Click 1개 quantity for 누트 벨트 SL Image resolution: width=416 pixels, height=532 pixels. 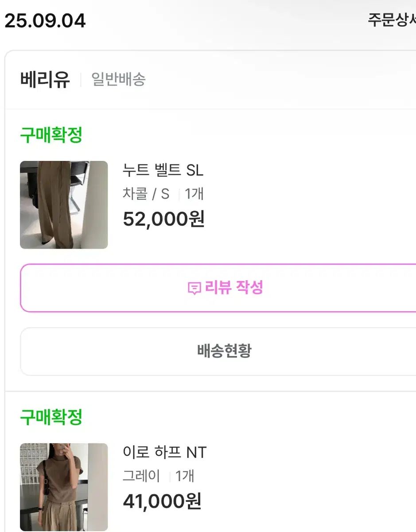194,194
